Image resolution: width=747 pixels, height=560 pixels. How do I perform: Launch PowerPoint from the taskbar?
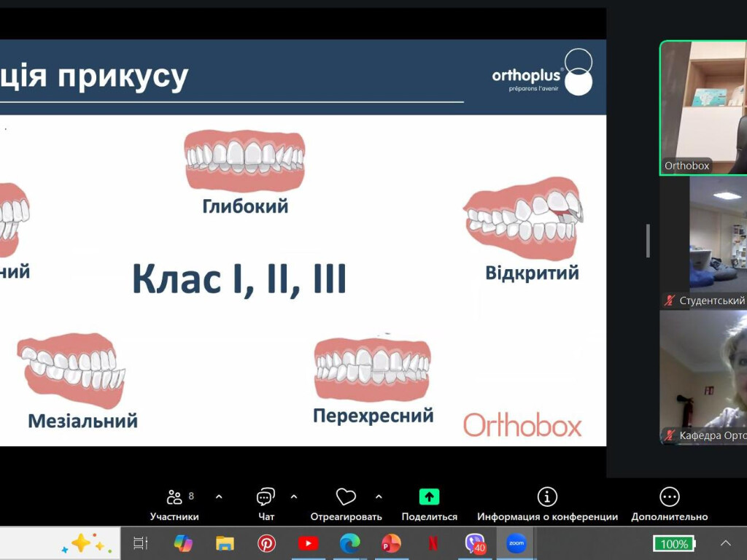(390, 543)
